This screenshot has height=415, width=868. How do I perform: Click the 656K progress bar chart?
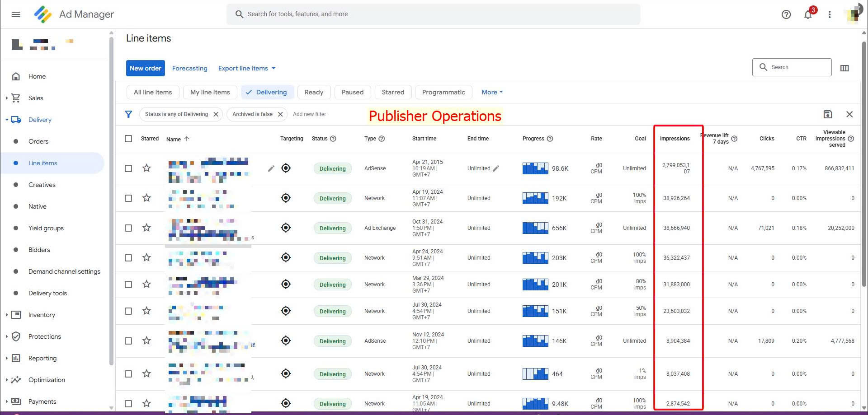pos(535,228)
